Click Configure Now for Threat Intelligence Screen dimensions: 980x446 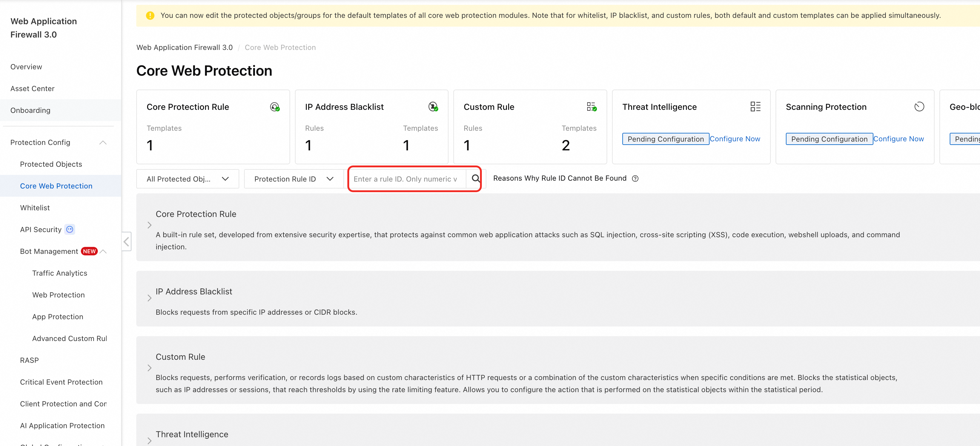tap(735, 139)
